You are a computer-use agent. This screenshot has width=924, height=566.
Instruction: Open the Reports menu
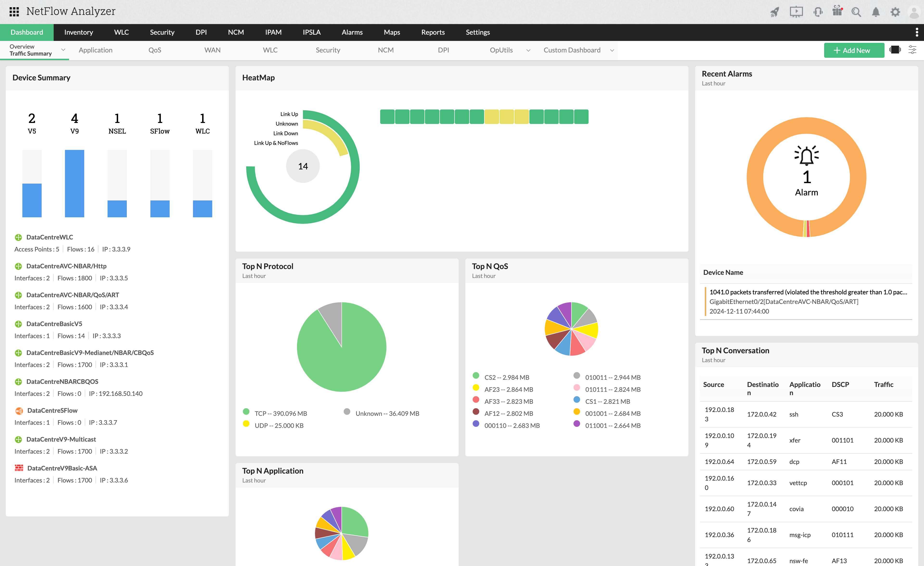point(433,32)
